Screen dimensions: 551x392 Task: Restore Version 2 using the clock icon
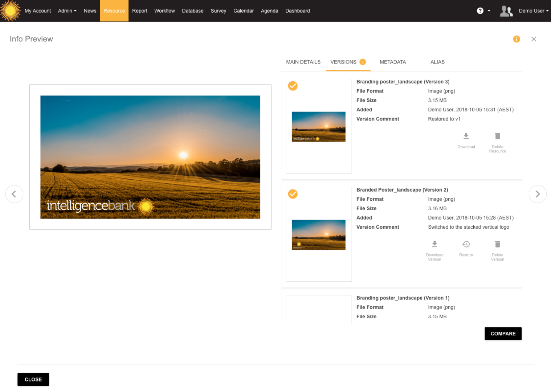(466, 244)
